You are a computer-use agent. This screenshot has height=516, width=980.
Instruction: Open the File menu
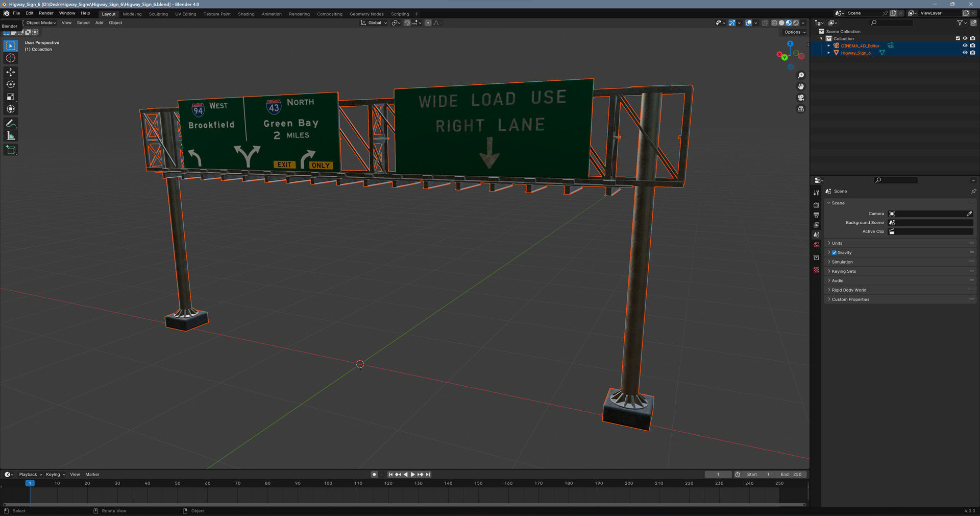[16, 13]
